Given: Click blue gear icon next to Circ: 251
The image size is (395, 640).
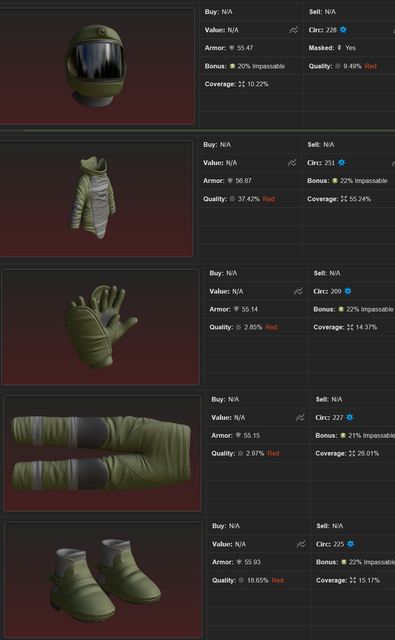Looking at the screenshot, I should [x=342, y=162].
